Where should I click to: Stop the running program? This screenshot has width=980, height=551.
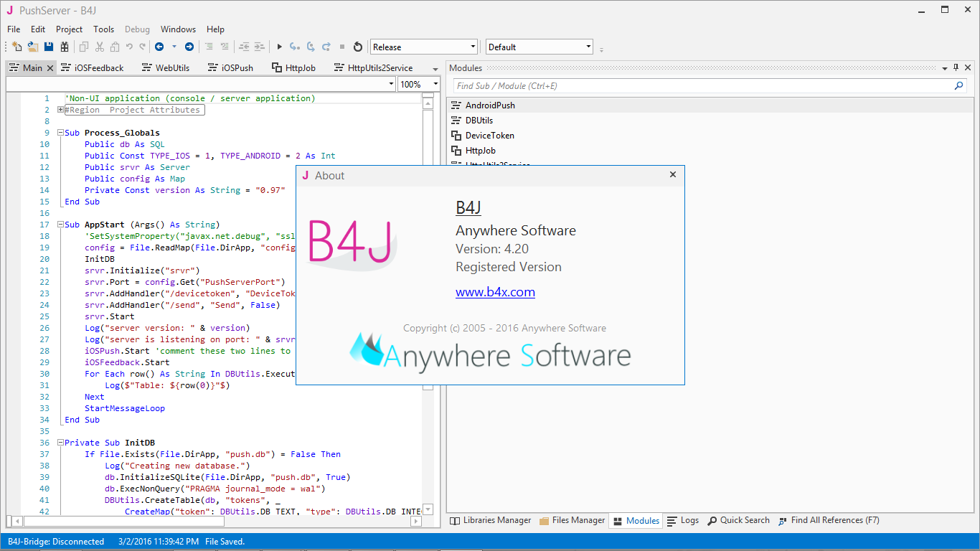pyautogui.click(x=342, y=47)
